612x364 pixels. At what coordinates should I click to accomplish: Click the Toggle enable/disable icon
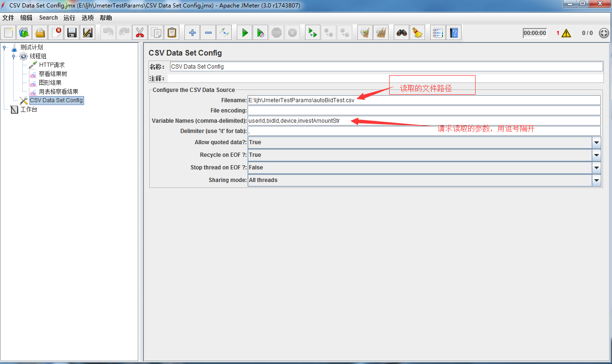pyautogui.click(x=224, y=33)
